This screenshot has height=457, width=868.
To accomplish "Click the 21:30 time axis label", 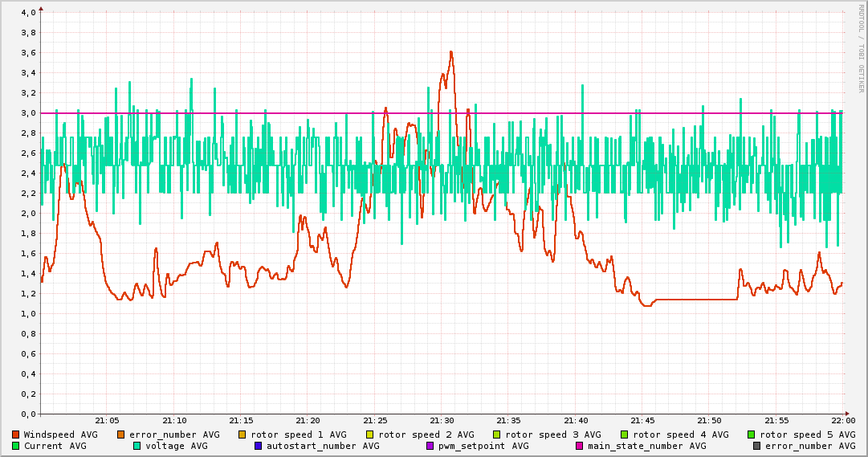I will 442,420.
